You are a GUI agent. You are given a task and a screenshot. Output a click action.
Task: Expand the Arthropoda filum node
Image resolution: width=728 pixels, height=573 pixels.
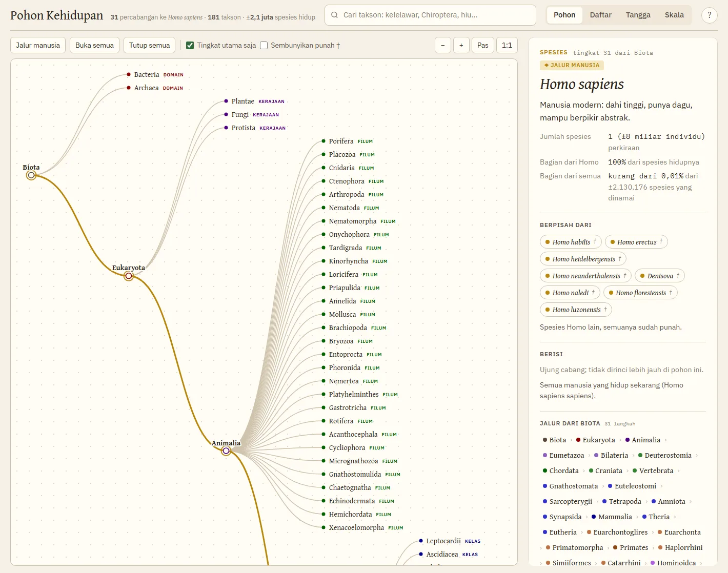click(323, 195)
